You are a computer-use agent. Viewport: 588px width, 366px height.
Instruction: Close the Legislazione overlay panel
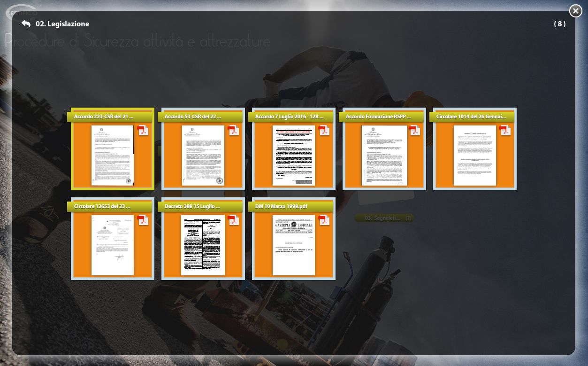(x=575, y=11)
